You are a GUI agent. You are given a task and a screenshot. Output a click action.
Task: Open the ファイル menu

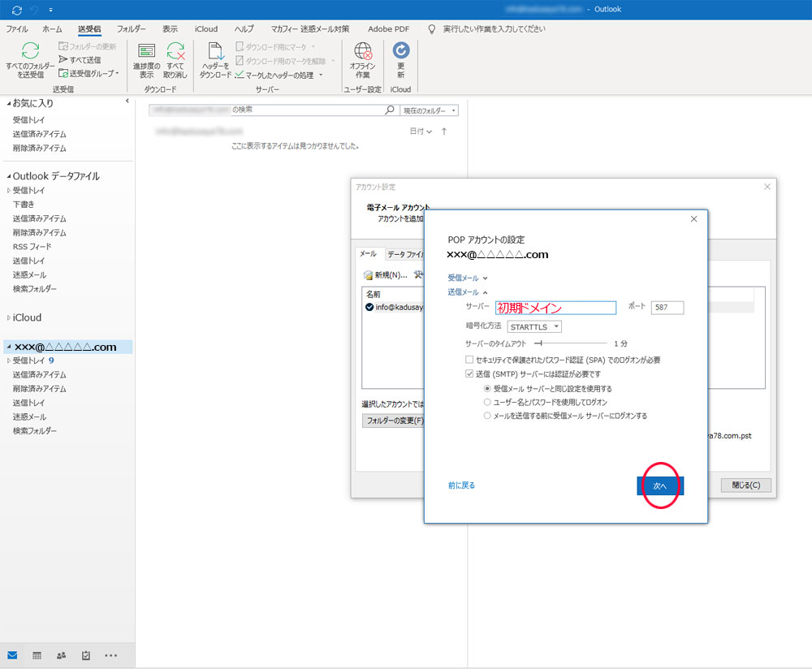tap(16, 29)
